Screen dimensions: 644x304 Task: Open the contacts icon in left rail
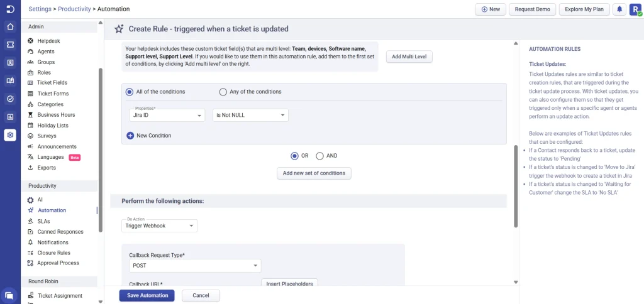tap(10, 63)
